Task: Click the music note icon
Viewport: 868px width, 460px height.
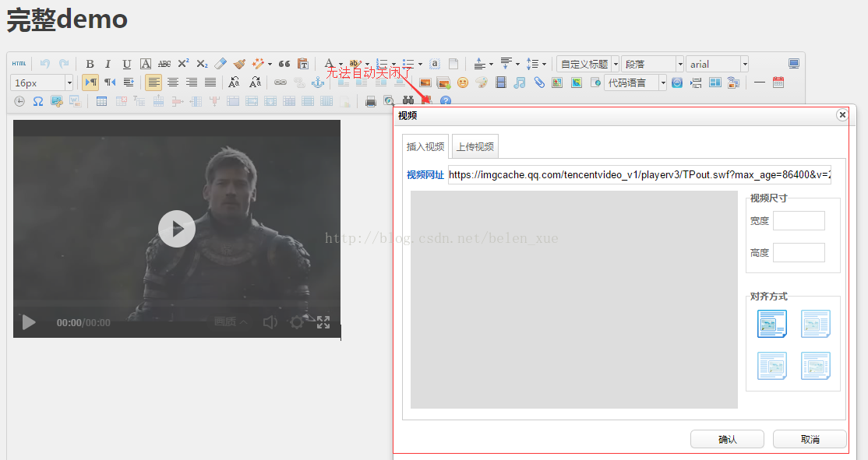Action: 520,83
